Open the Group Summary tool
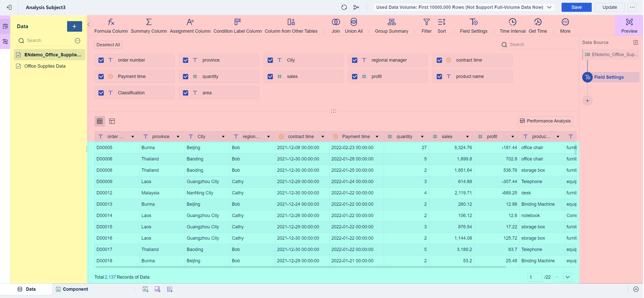Screen dimensions: 644x298 click(x=391, y=25)
